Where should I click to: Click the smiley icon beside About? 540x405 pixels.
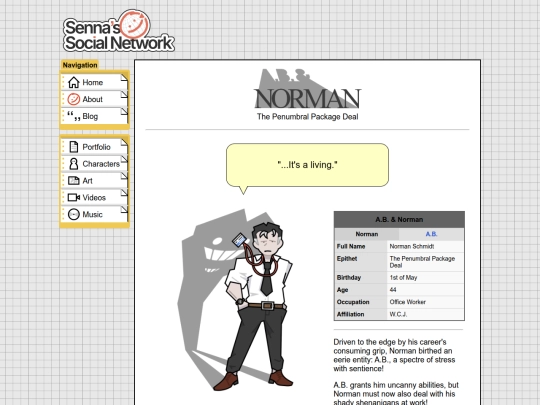(x=73, y=99)
